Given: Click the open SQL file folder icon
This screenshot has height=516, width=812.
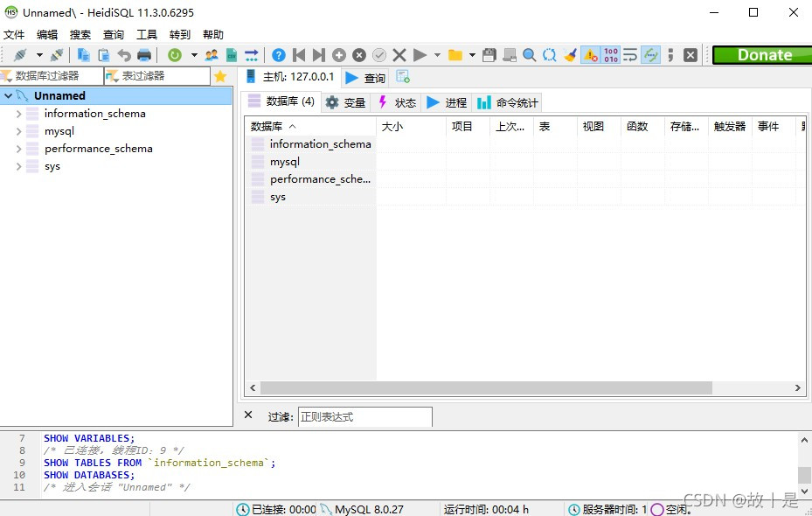Looking at the screenshot, I should pos(455,55).
